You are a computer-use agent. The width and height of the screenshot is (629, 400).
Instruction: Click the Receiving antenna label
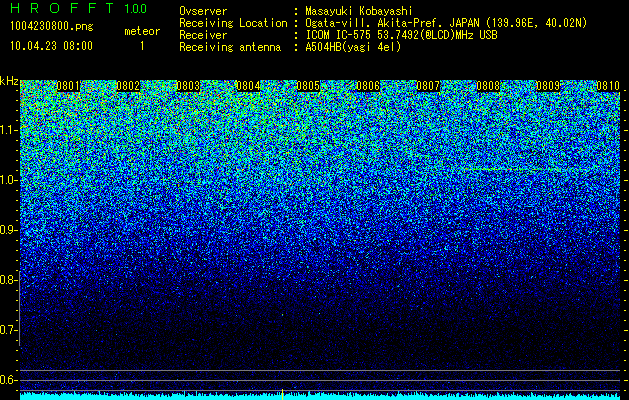230,47
